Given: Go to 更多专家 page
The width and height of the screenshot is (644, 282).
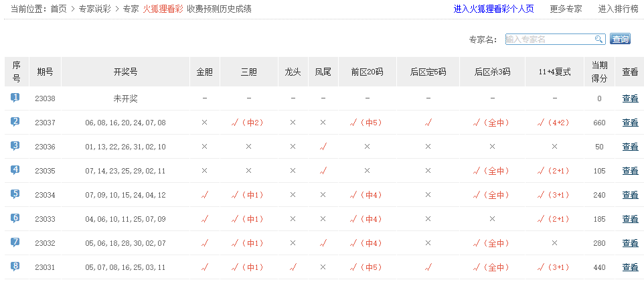Looking at the screenshot, I should coord(566,9).
